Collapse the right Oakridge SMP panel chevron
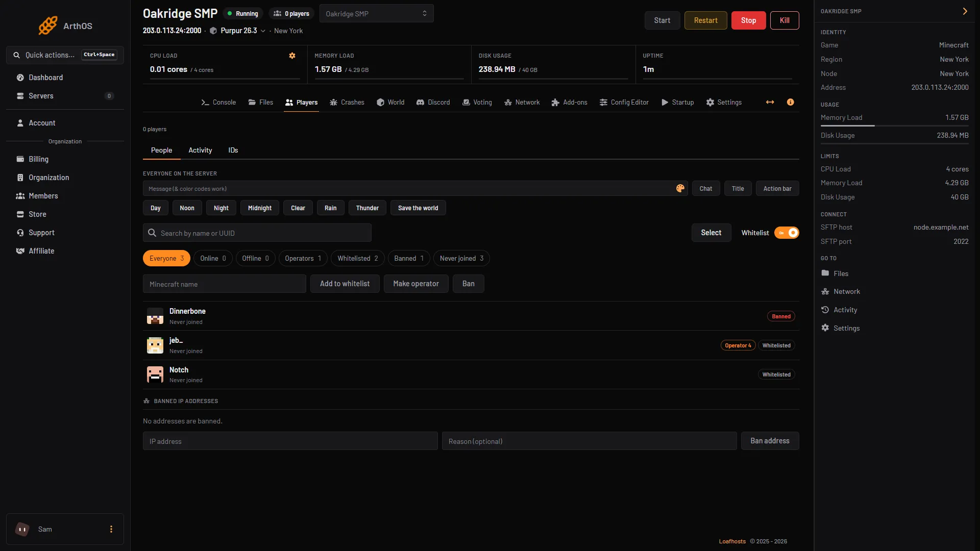This screenshot has height=551, width=980. coord(965,11)
